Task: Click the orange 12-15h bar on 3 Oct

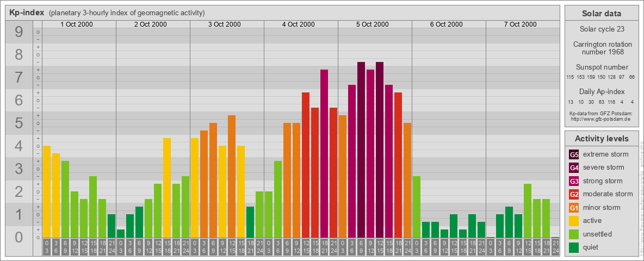Action: [232, 177]
